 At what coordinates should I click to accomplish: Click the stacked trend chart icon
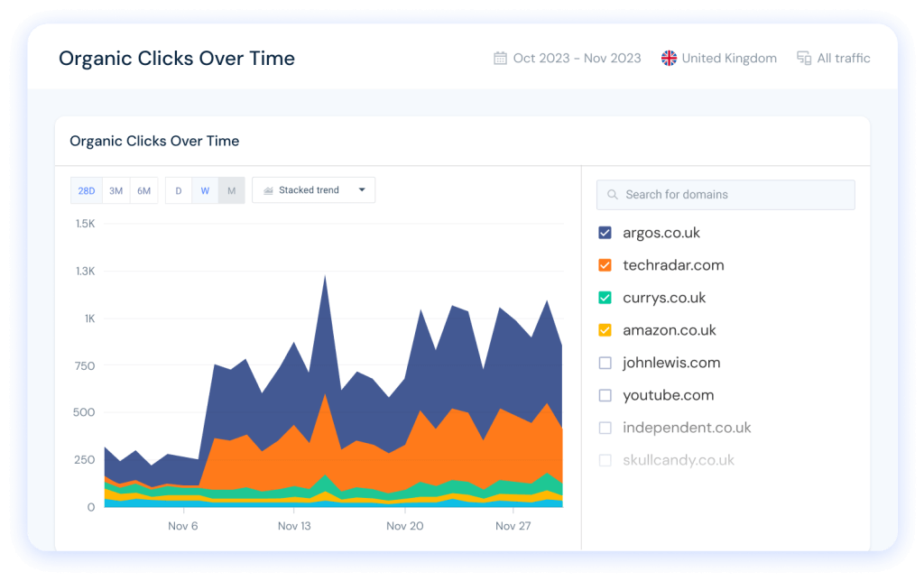[268, 190]
